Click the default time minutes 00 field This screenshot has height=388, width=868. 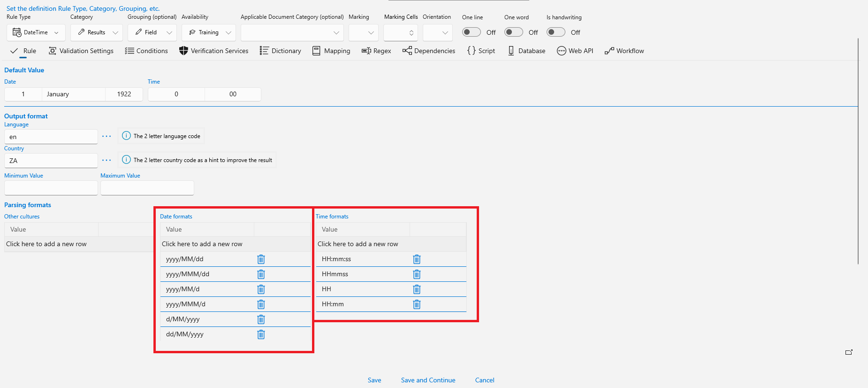233,94
